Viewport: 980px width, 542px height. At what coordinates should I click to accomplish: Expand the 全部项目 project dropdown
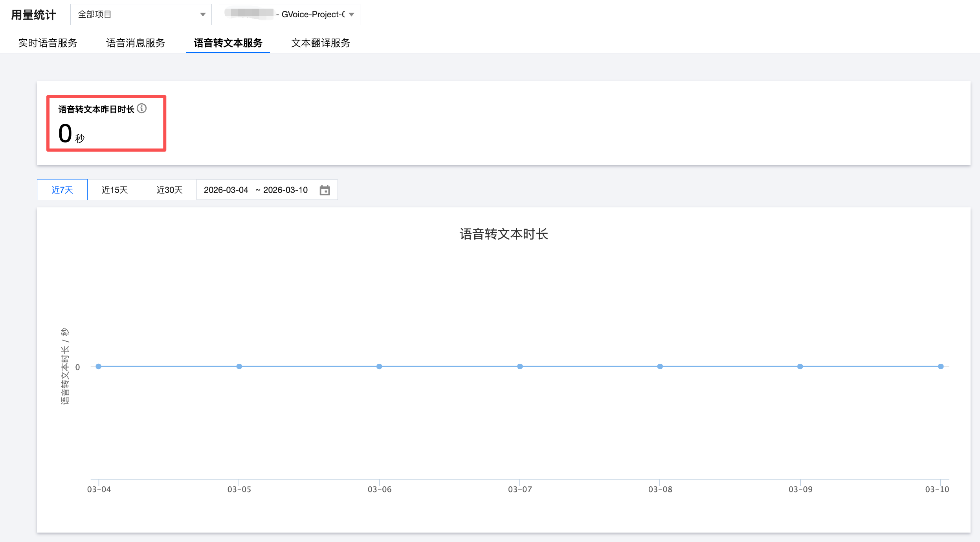pos(141,15)
